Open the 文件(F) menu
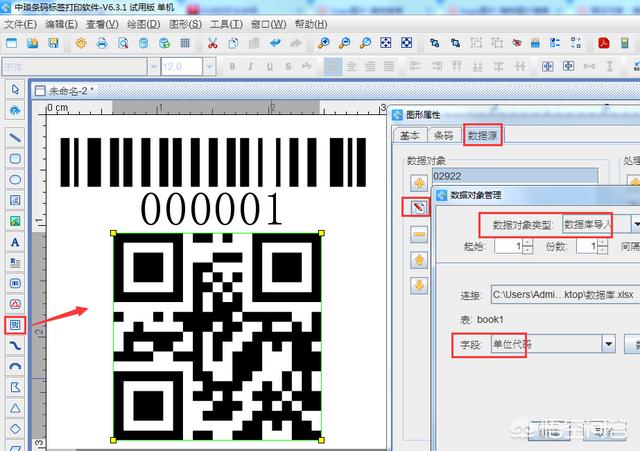This screenshot has width=640, height=451. (x=20, y=24)
